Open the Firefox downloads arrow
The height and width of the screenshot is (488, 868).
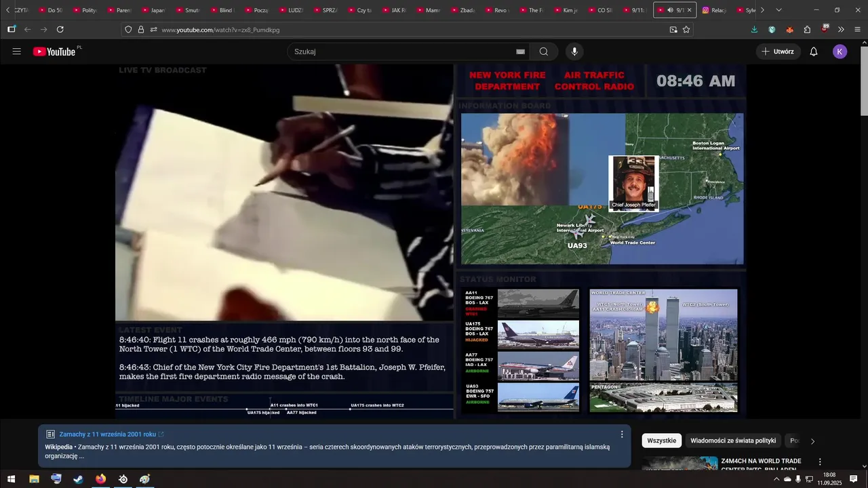pos(755,30)
